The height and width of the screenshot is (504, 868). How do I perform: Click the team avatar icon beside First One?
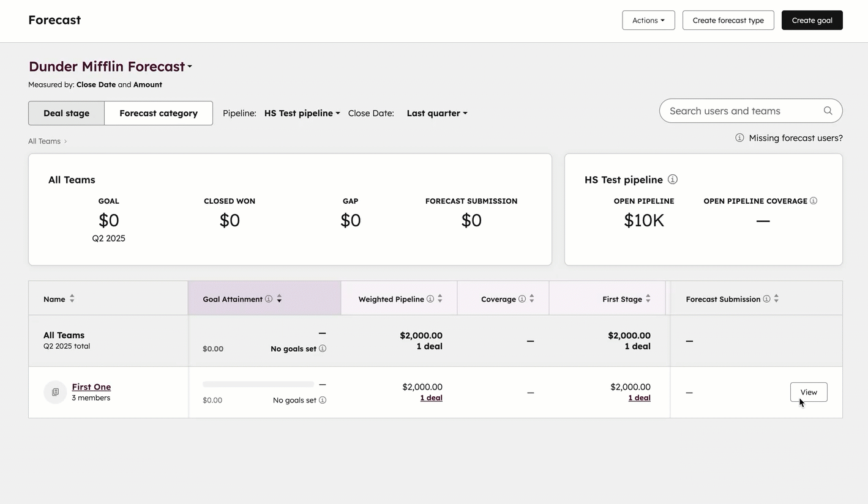55,392
